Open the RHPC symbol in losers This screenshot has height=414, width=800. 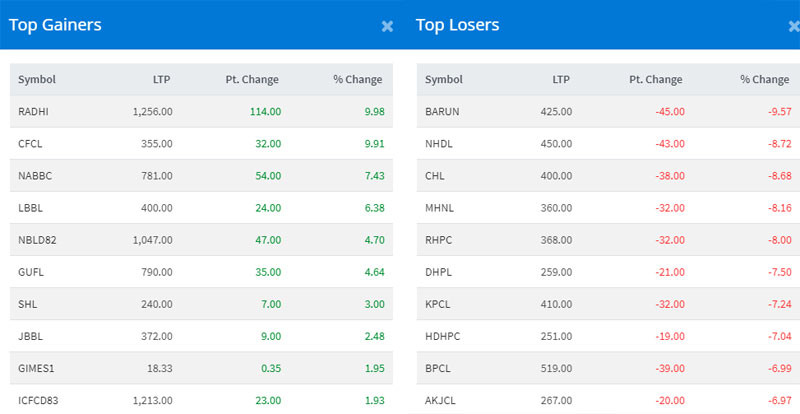pyautogui.click(x=439, y=240)
